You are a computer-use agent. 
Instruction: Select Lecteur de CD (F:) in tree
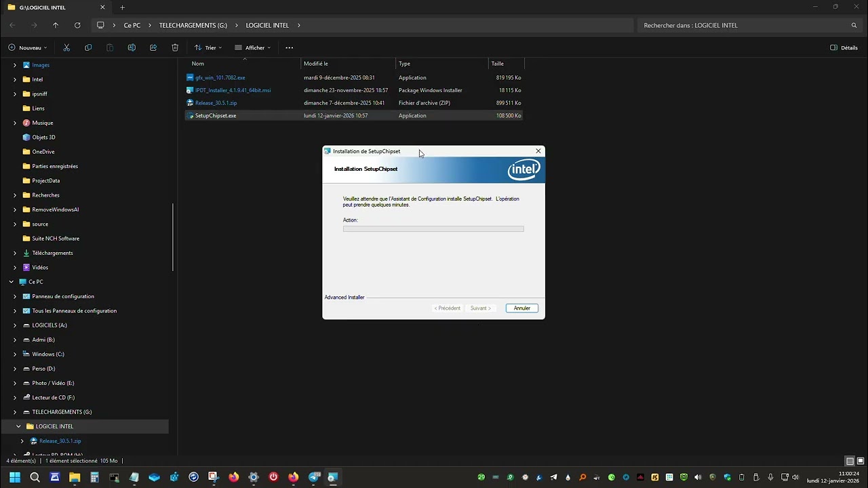coord(53,397)
